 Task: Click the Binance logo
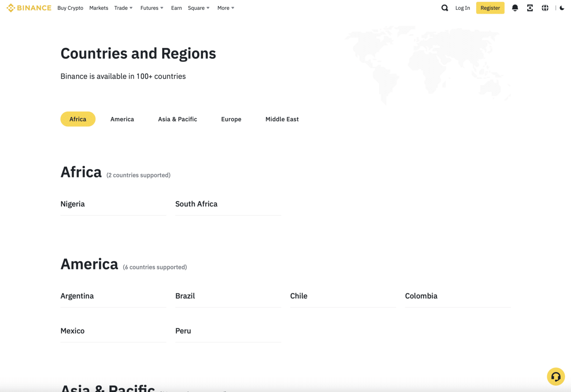click(29, 8)
